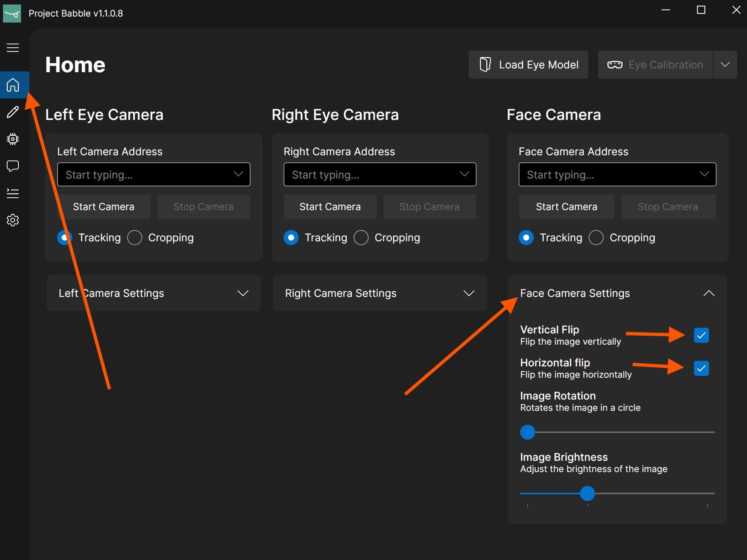Open the app settings gear in the sidebar

pyautogui.click(x=13, y=220)
